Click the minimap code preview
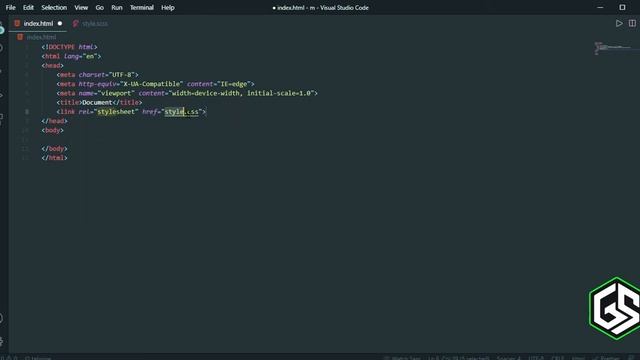 tap(612, 48)
